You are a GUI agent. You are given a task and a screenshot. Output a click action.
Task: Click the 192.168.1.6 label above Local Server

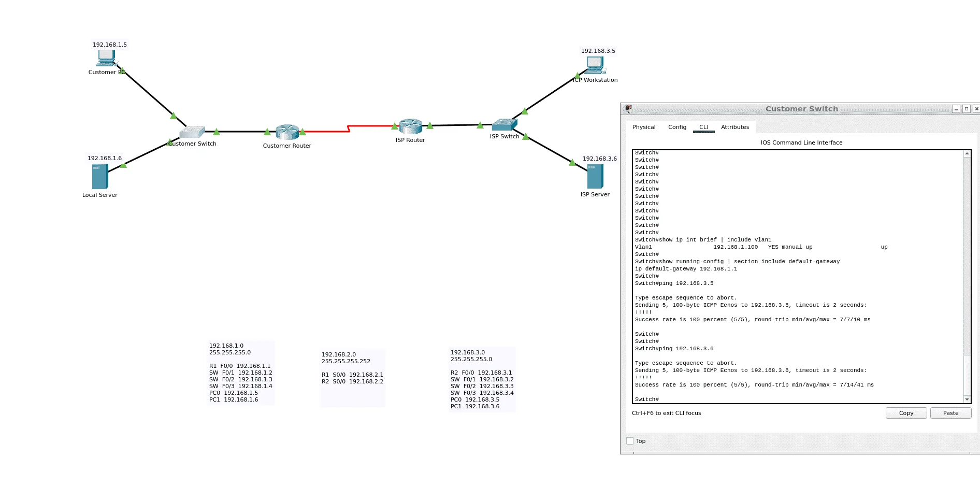pos(105,158)
